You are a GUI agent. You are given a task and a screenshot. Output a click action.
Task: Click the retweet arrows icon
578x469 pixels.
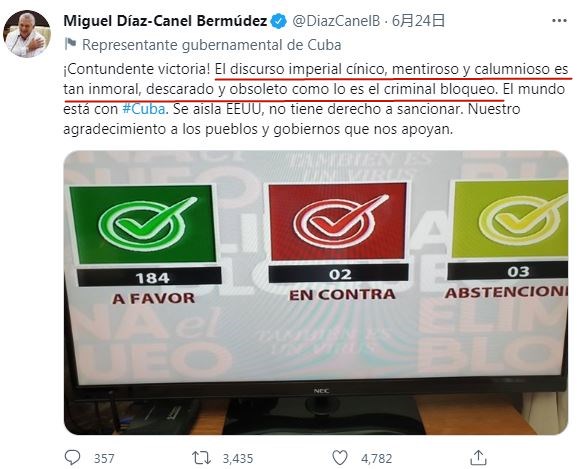[x=202, y=458]
